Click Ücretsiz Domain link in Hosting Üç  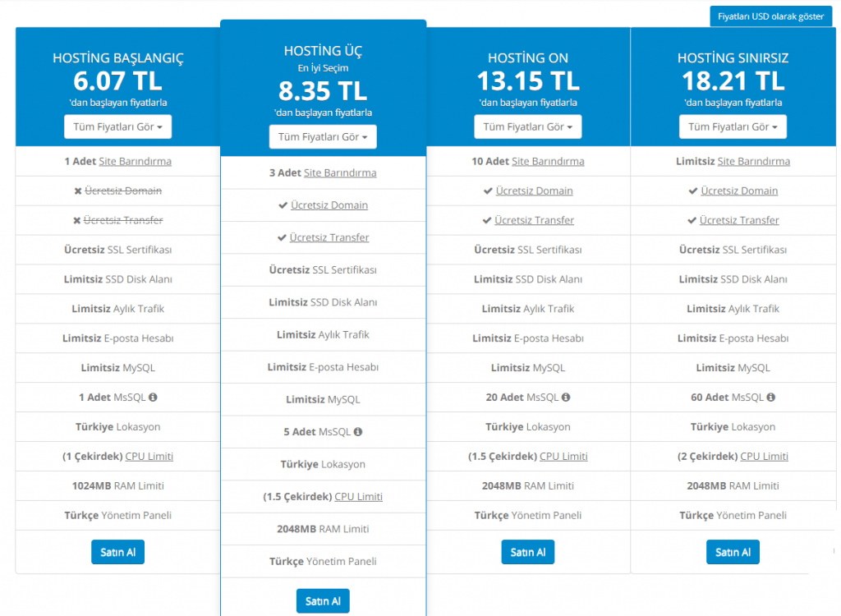tap(329, 205)
